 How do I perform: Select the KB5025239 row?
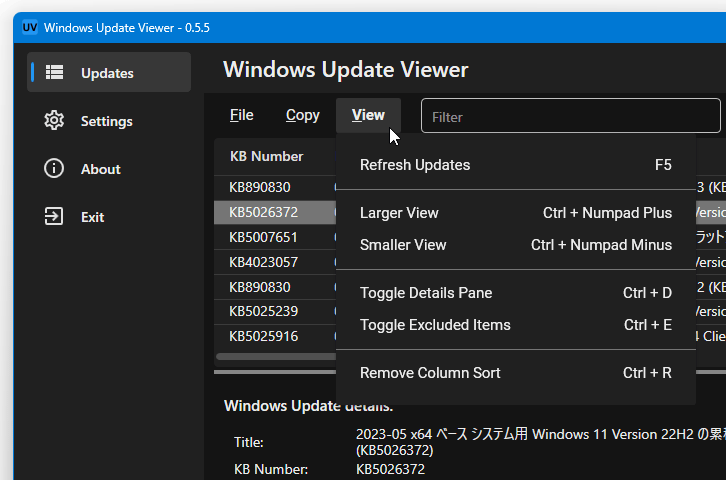[275, 312]
